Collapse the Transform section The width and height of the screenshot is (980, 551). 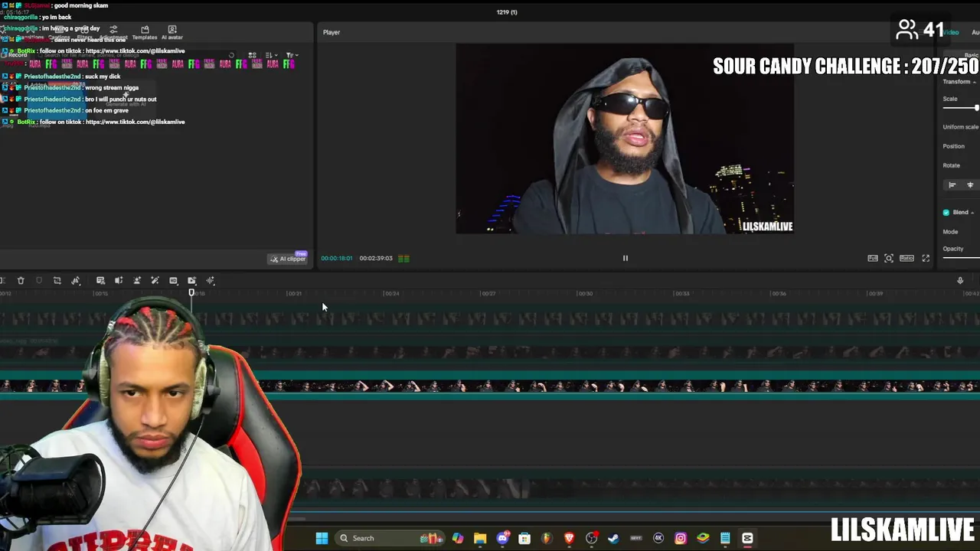[974, 82]
